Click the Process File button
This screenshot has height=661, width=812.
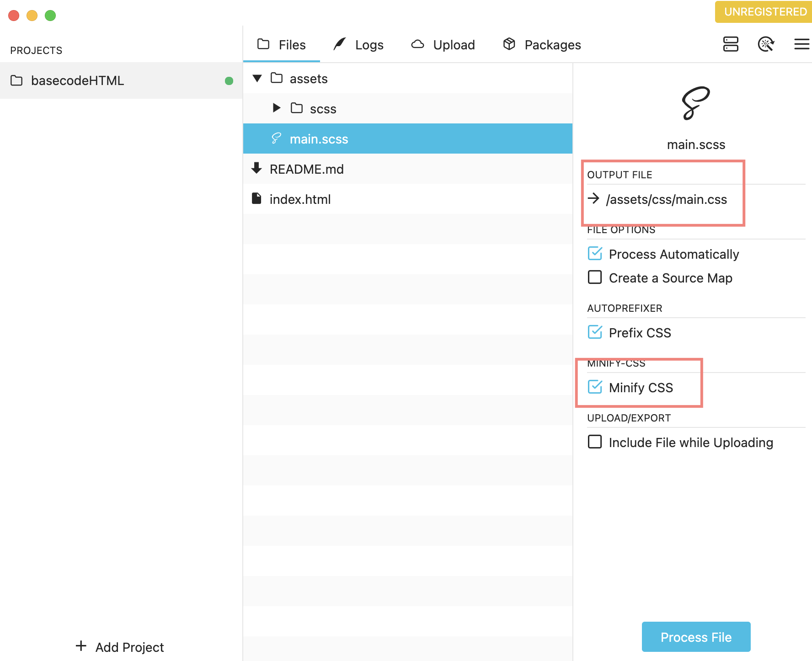696,637
